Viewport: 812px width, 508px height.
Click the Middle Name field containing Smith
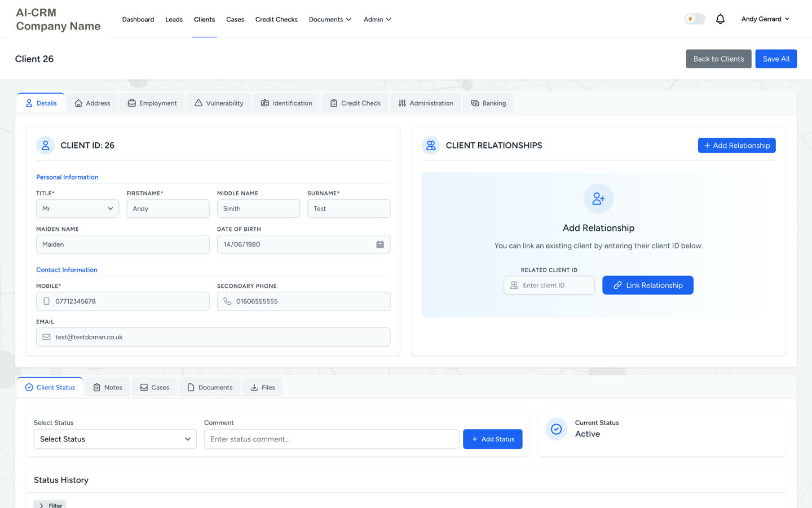pos(258,209)
